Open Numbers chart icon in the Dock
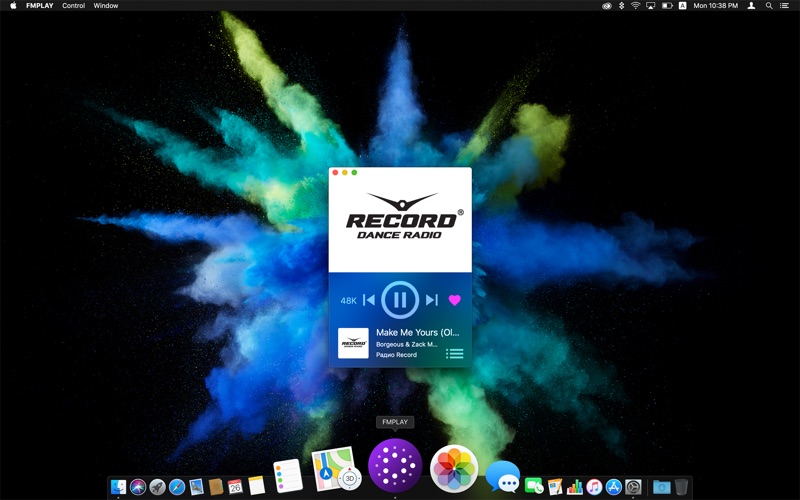800x500 pixels. 574,487
